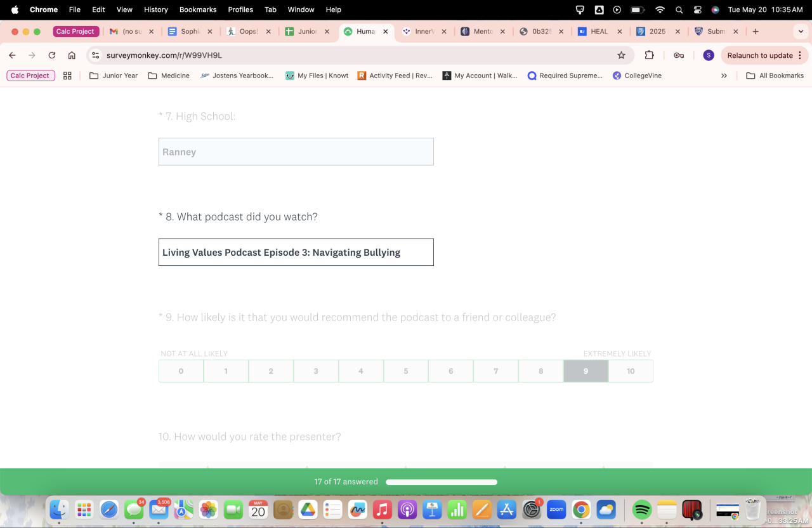812x528 pixels.
Task: Open the Required Supreme bookmark
Action: pyautogui.click(x=565, y=76)
